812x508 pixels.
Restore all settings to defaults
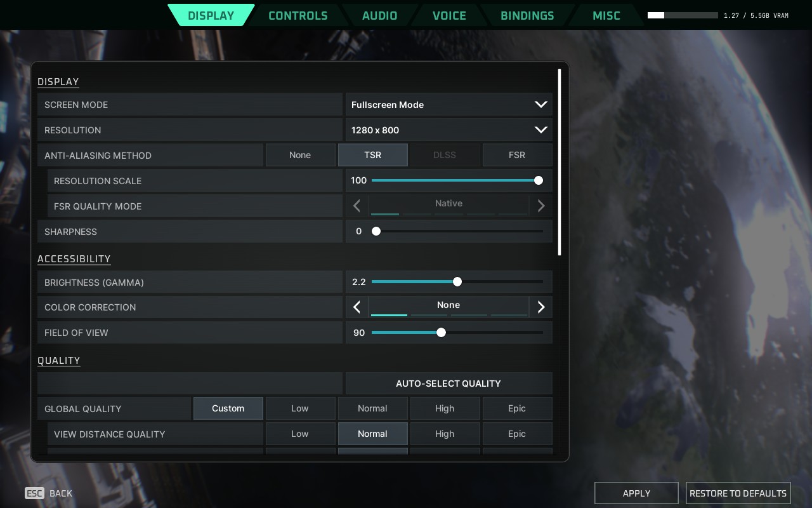point(738,493)
